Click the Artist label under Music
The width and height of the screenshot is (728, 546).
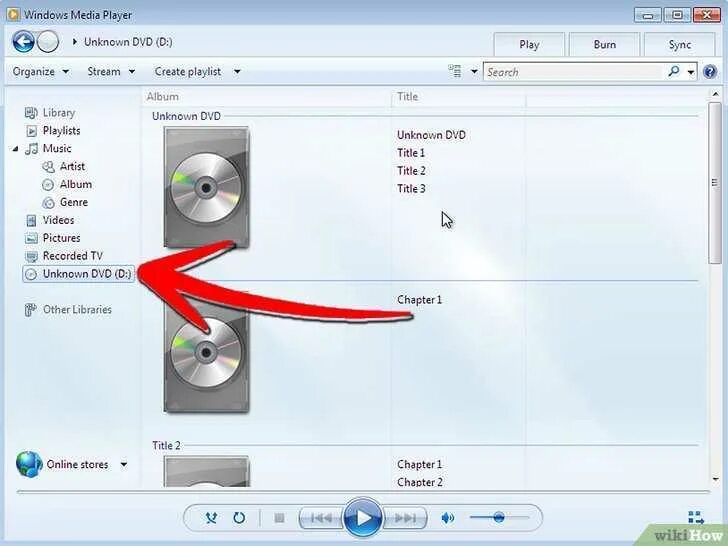72,166
